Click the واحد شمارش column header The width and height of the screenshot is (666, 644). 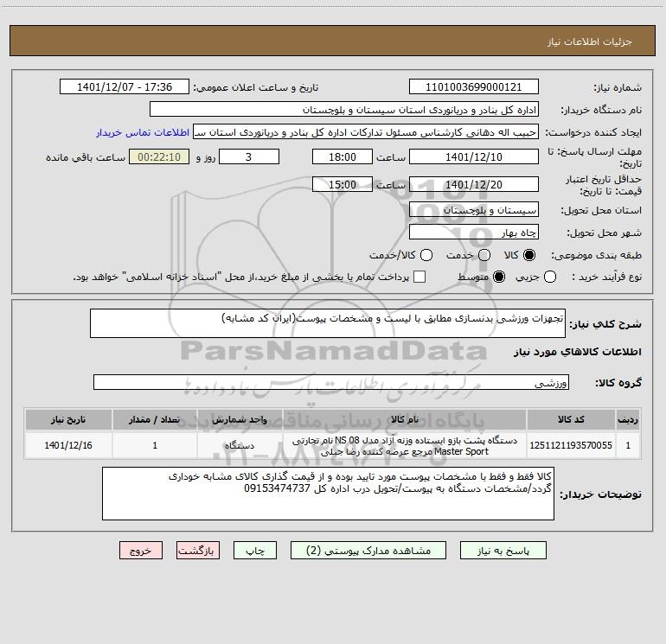240,419
